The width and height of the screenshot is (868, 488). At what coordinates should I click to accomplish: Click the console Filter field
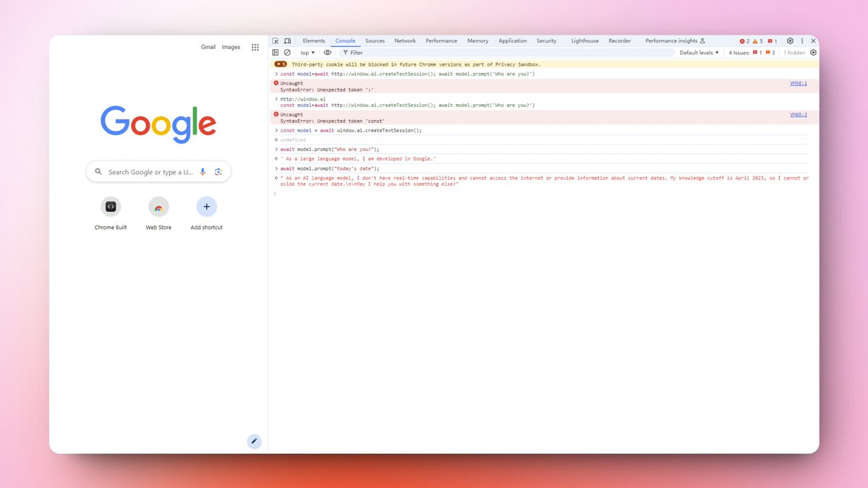tap(506, 53)
